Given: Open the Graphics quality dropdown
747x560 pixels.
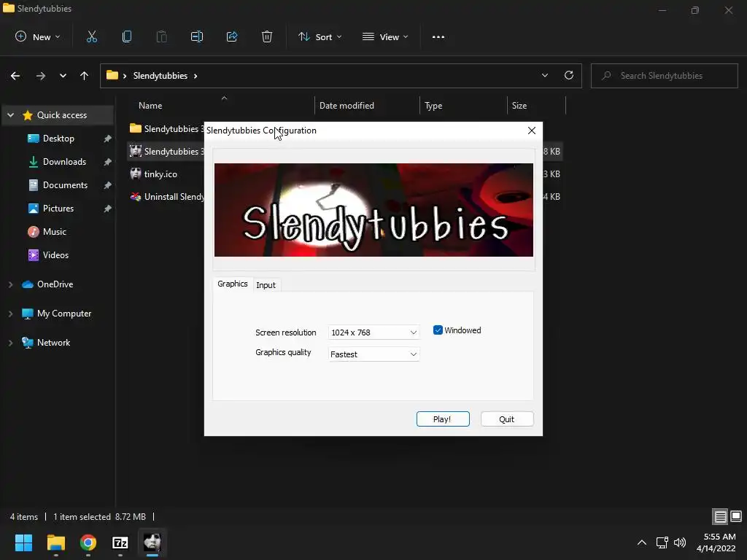Looking at the screenshot, I should pyautogui.click(x=374, y=354).
